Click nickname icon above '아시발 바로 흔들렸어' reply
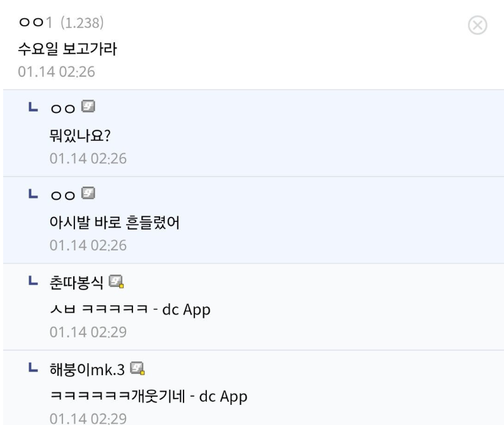 (x=88, y=194)
